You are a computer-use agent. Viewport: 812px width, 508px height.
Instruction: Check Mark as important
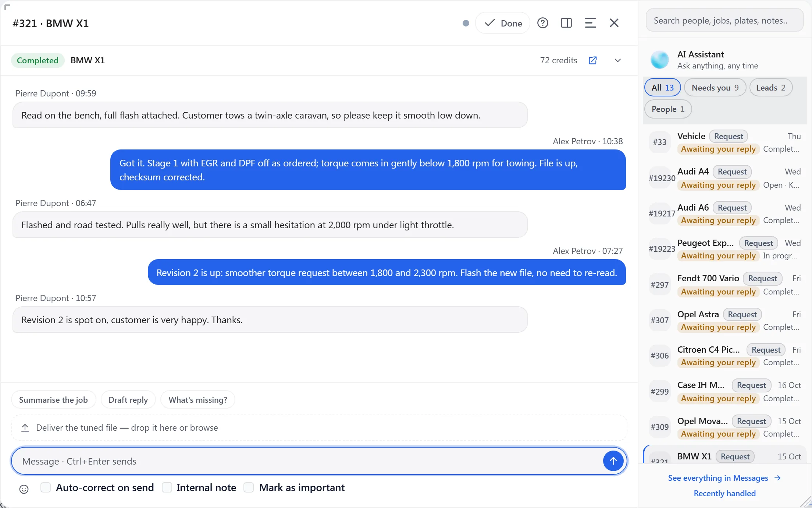pyautogui.click(x=249, y=487)
